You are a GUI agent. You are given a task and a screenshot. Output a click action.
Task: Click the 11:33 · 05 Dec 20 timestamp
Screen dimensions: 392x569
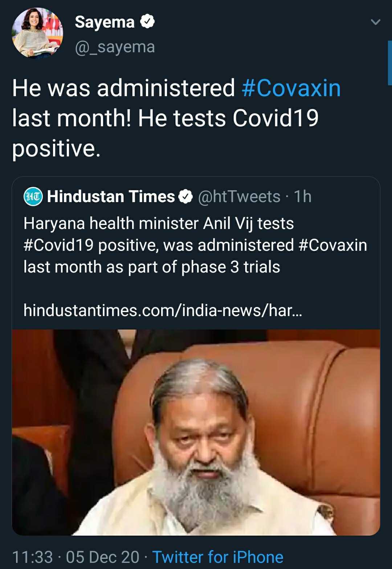(75, 557)
